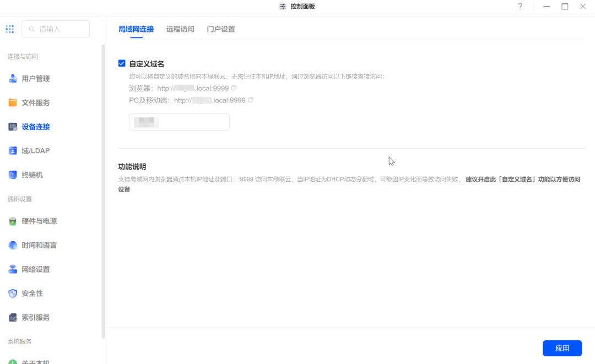
Task: Click the 通用设置 section label
Action: click(x=20, y=199)
